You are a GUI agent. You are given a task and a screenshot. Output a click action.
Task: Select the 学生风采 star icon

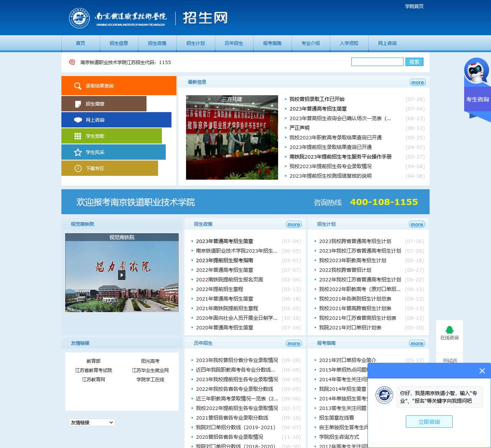[x=77, y=152]
